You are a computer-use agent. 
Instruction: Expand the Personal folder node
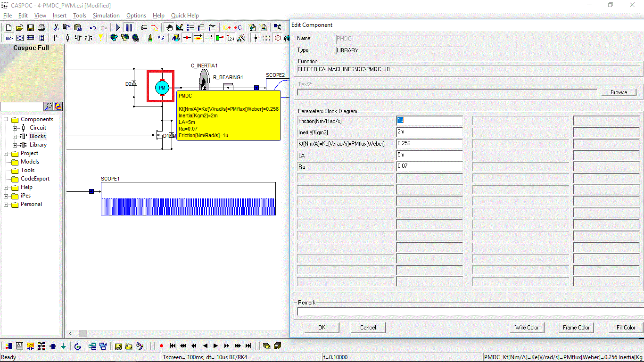click(7, 204)
